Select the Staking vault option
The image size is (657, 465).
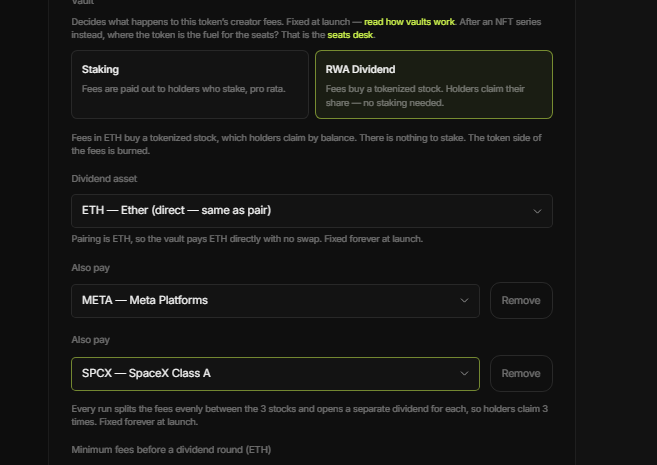coord(190,85)
